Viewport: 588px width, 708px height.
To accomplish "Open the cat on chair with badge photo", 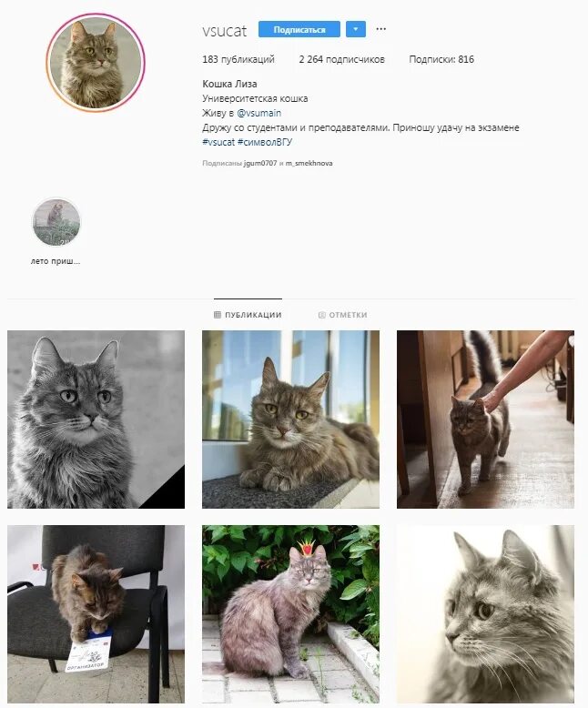I will (x=96, y=614).
